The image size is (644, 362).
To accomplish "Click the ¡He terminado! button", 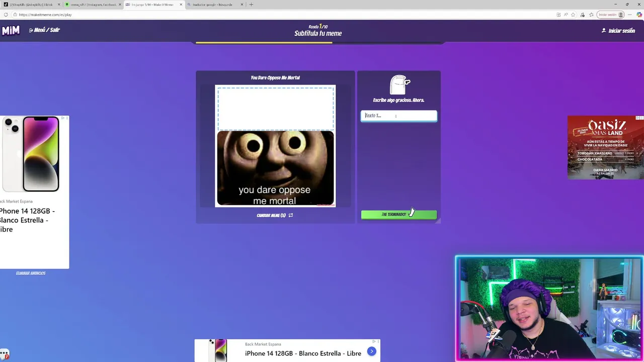I will click(399, 215).
